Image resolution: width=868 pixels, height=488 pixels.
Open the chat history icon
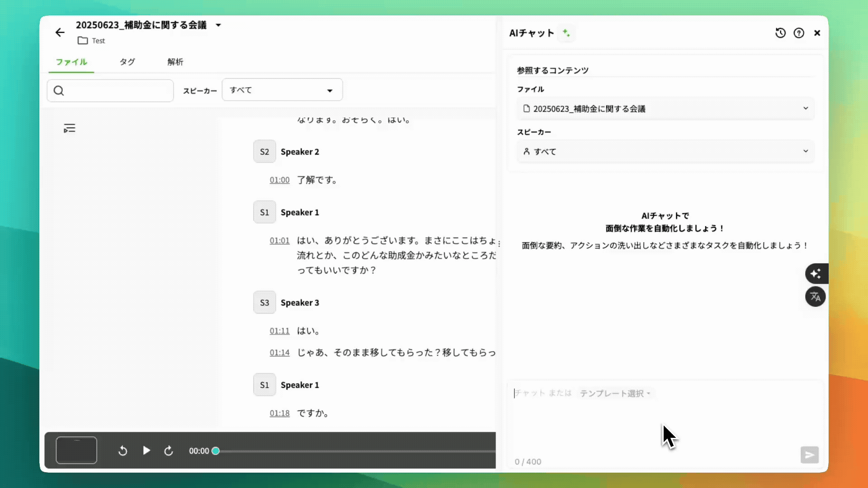pyautogui.click(x=781, y=33)
